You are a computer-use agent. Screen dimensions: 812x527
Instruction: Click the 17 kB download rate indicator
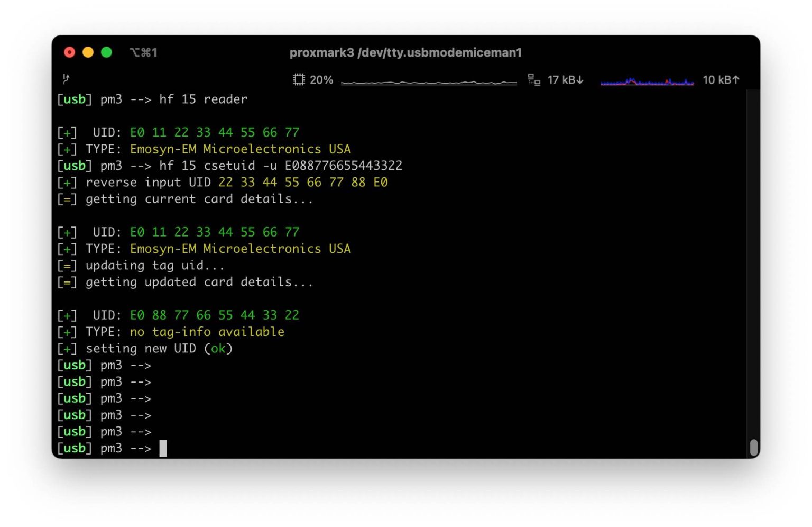[565, 80]
